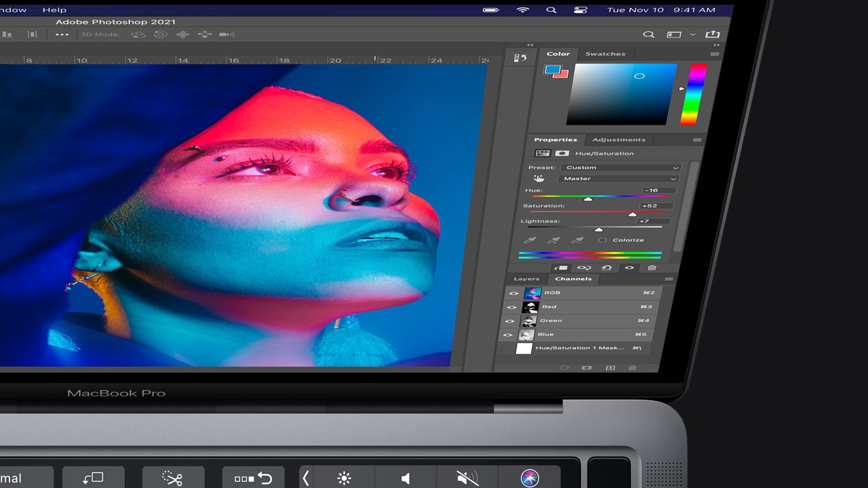Switch to the Layers tab
The image size is (868, 488).
(x=526, y=279)
